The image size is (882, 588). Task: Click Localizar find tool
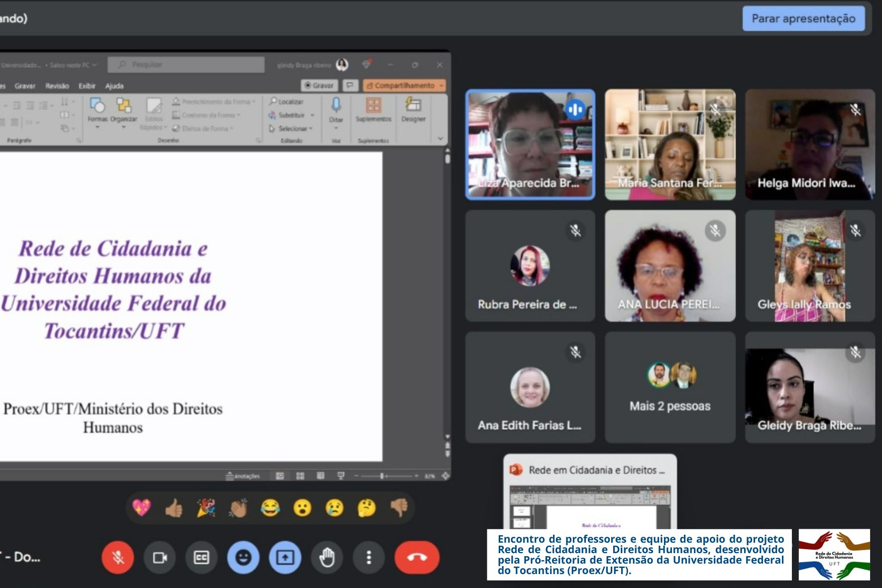coord(286,102)
